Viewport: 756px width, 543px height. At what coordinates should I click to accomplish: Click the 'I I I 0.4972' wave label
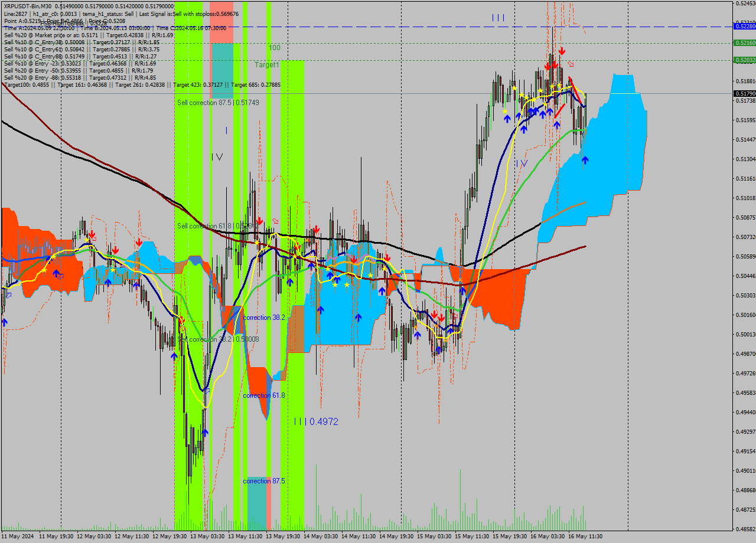click(316, 421)
